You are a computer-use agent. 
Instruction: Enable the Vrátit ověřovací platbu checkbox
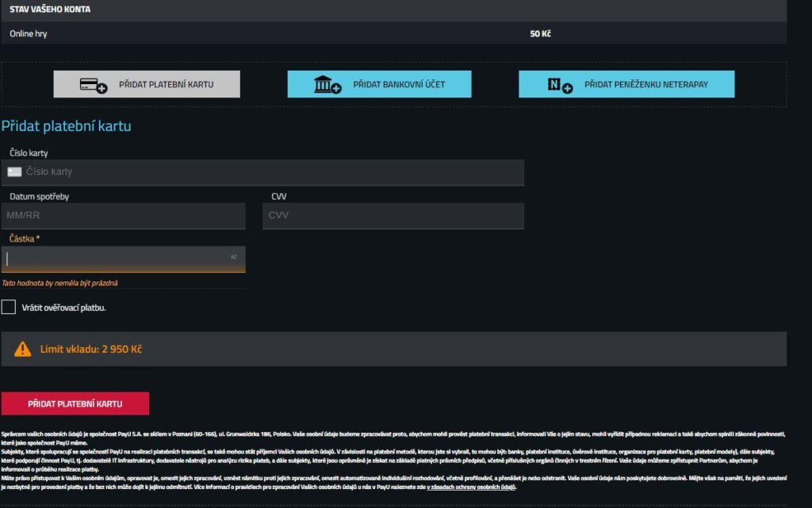pyautogui.click(x=9, y=307)
